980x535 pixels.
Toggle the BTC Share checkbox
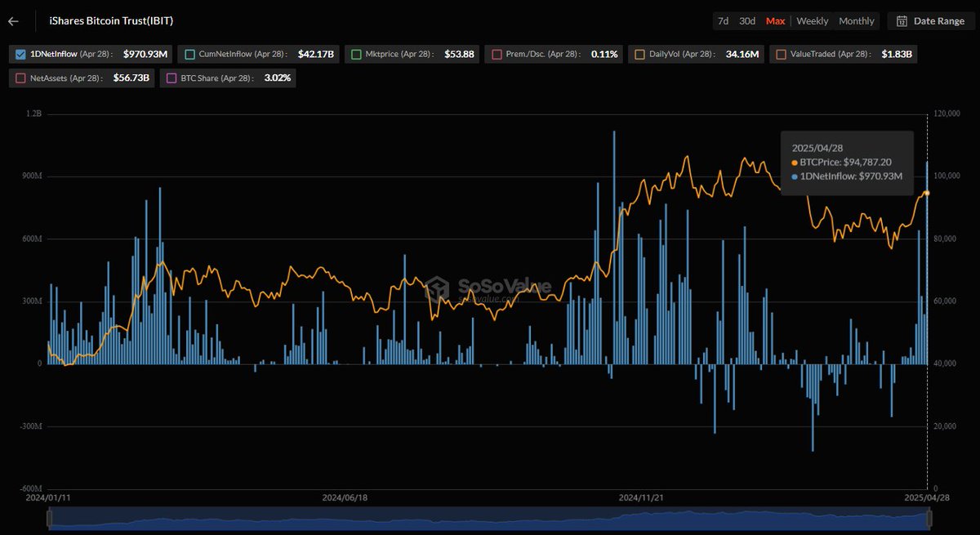click(171, 78)
